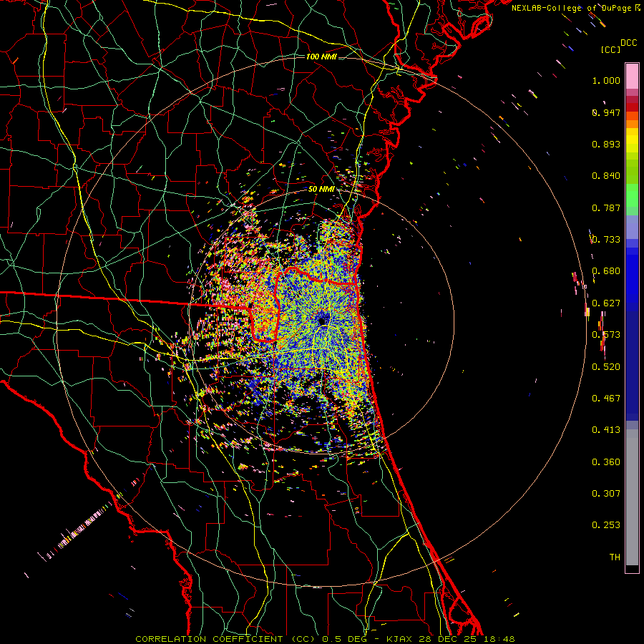Click the 28 DEC 25 date stamp
Screen dimensions: 644x644
point(448,639)
